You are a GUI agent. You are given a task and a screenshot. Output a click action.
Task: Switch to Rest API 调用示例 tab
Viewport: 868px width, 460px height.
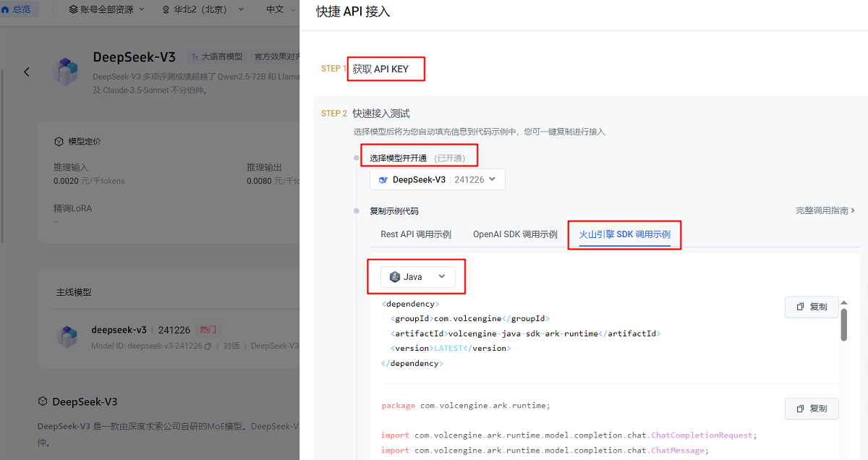coord(416,234)
